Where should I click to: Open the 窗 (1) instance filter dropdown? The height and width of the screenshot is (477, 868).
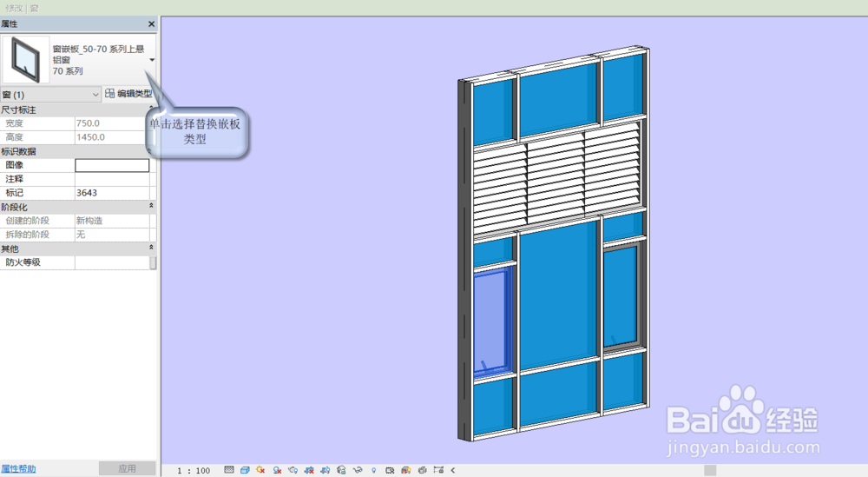coord(50,95)
